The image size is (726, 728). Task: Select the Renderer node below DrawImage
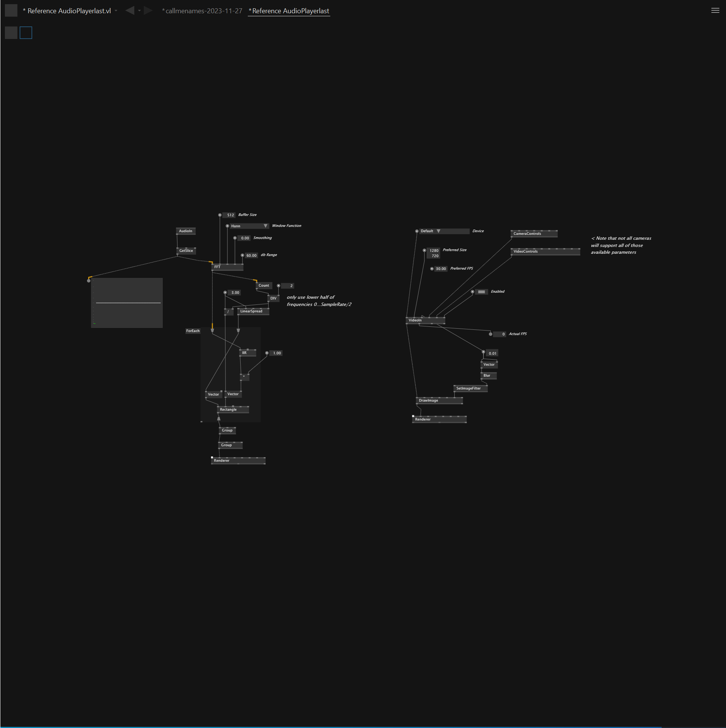[439, 419]
